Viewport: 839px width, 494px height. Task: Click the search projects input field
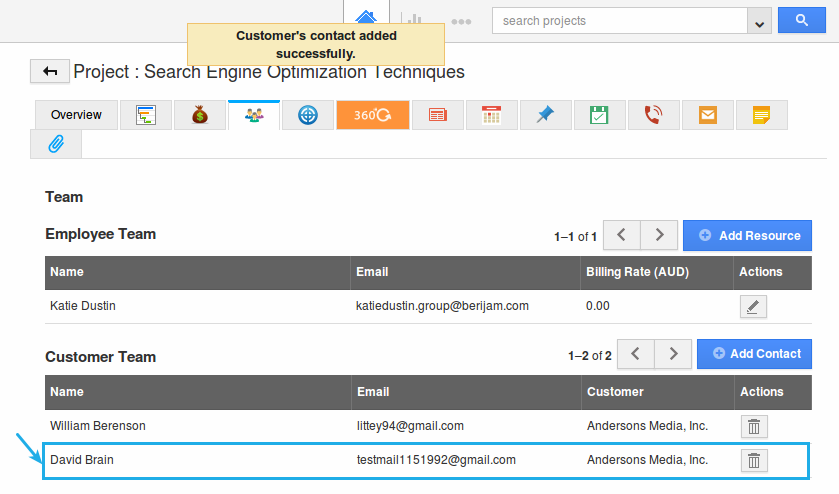(620, 21)
